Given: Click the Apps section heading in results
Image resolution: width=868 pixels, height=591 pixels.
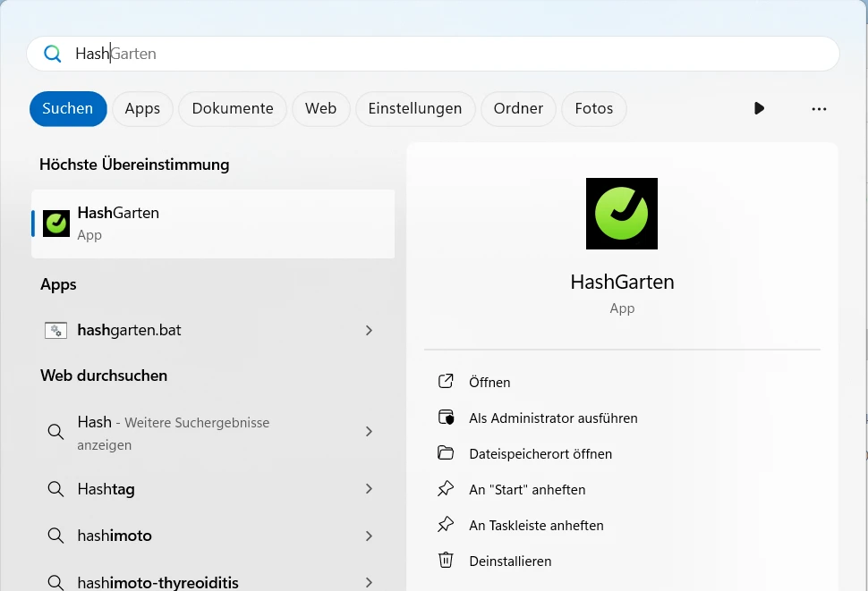Looking at the screenshot, I should (59, 285).
